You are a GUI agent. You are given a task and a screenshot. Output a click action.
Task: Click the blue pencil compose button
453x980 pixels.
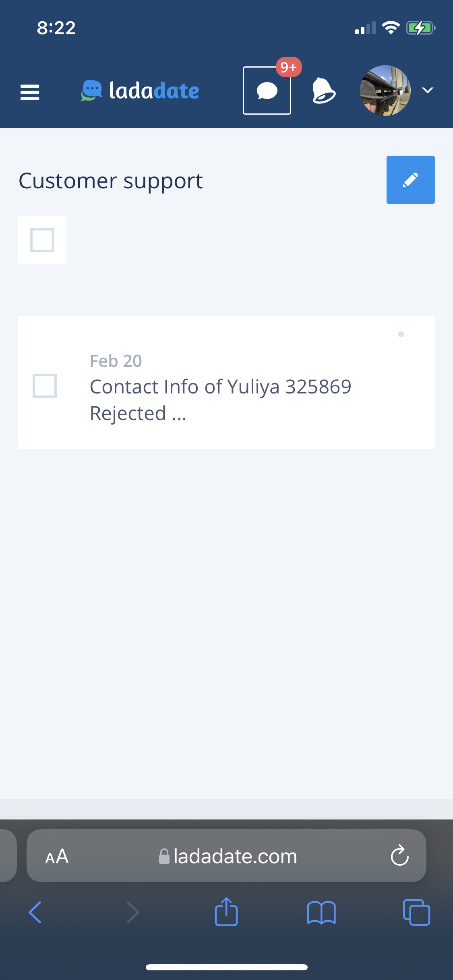click(x=410, y=180)
